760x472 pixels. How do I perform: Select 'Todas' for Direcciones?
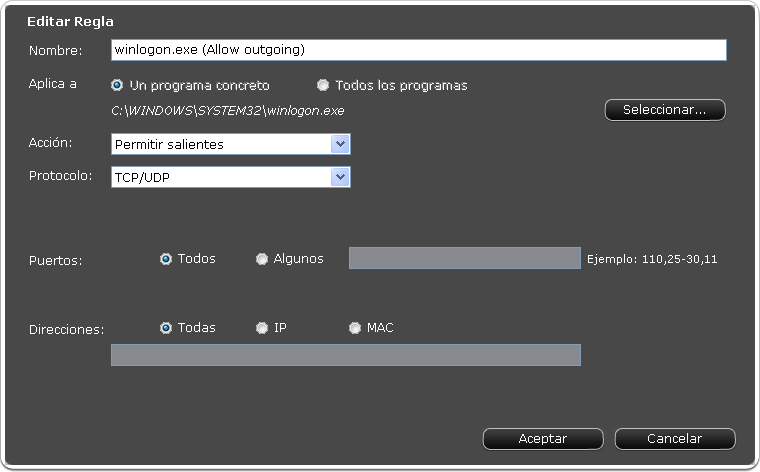166,328
